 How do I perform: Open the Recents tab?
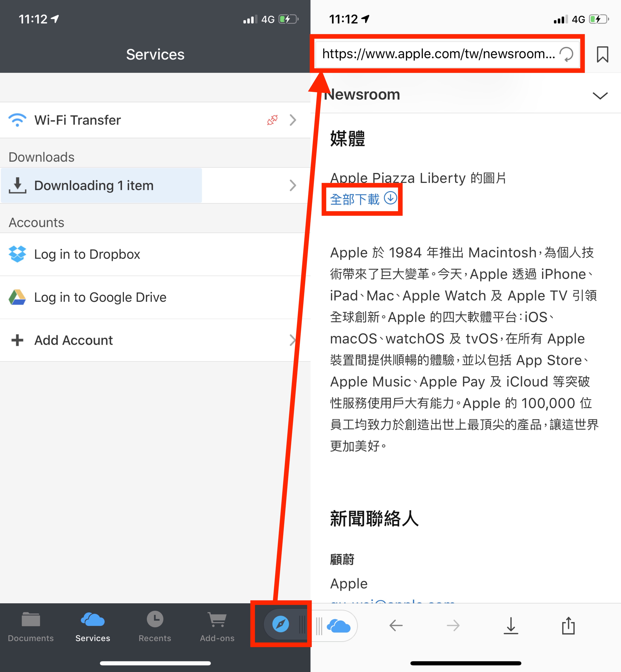point(155,627)
